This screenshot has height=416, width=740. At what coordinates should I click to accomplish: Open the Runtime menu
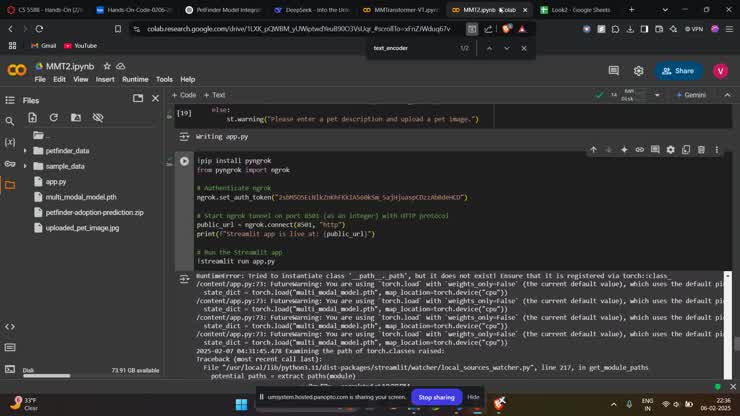click(135, 79)
